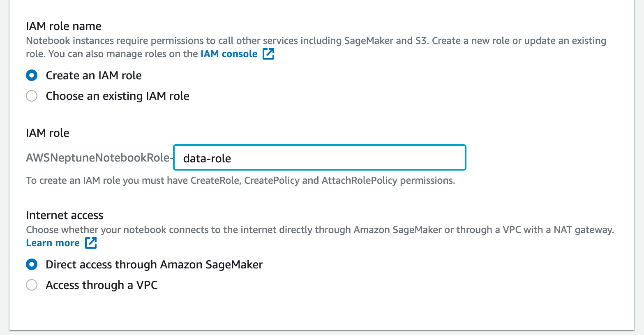Select Access through a VPC
This screenshot has width=644, height=335.
pos(32,285)
